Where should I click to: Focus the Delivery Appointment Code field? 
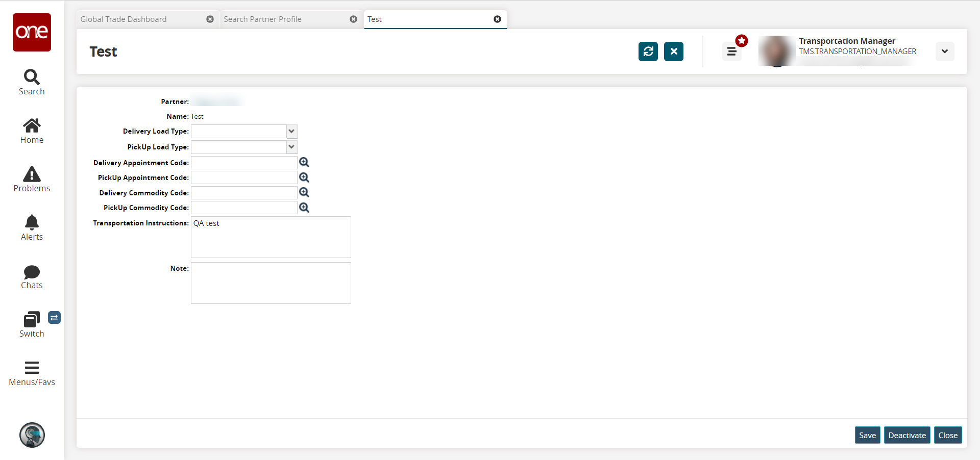(x=244, y=163)
